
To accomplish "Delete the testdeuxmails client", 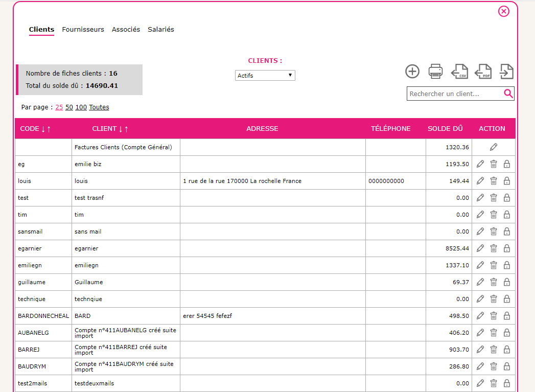I will [494, 383].
